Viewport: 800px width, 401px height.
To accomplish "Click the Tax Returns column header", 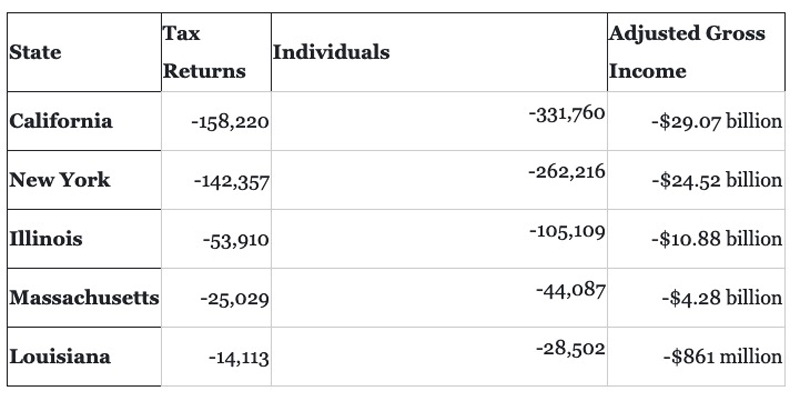I will click(x=204, y=52).
